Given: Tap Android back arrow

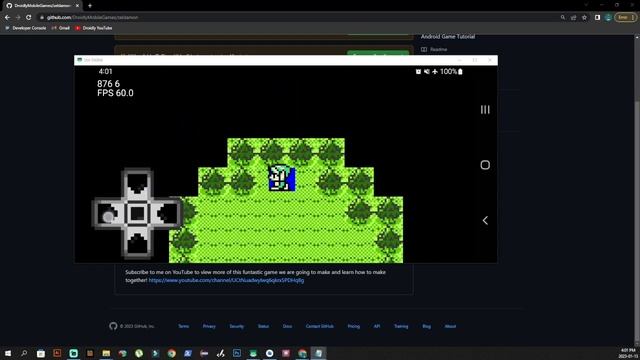Looking at the screenshot, I should pos(485,220).
